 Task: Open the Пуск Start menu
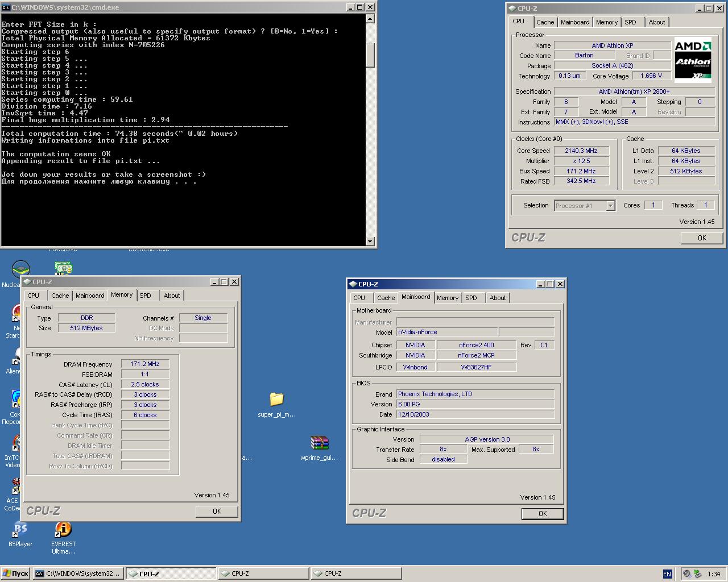(15, 573)
